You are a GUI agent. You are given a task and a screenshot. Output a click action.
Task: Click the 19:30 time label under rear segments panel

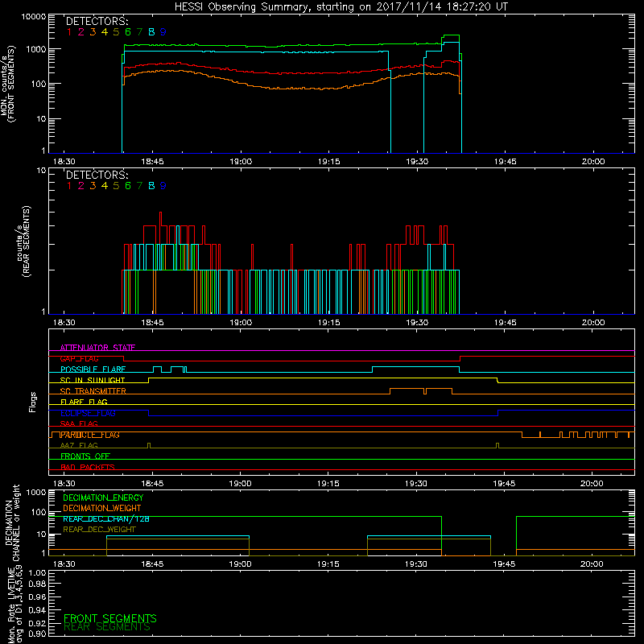[417, 323]
